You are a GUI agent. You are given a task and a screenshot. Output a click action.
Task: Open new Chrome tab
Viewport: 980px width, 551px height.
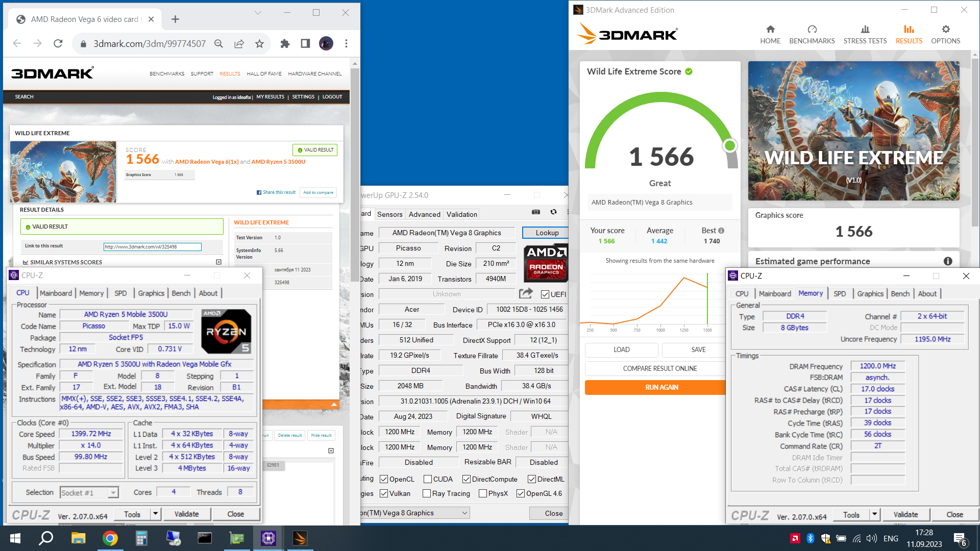coord(175,19)
